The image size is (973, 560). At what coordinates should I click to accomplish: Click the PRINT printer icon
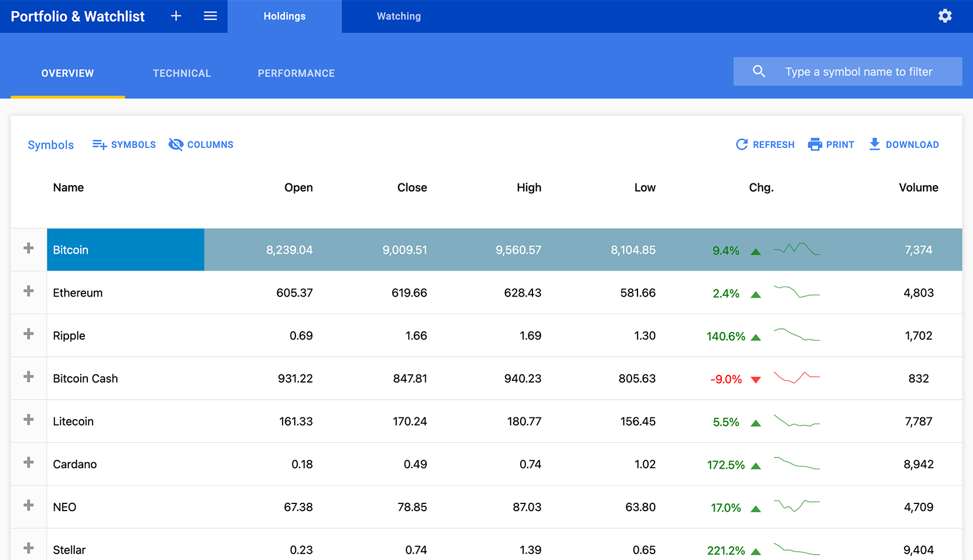pos(815,144)
